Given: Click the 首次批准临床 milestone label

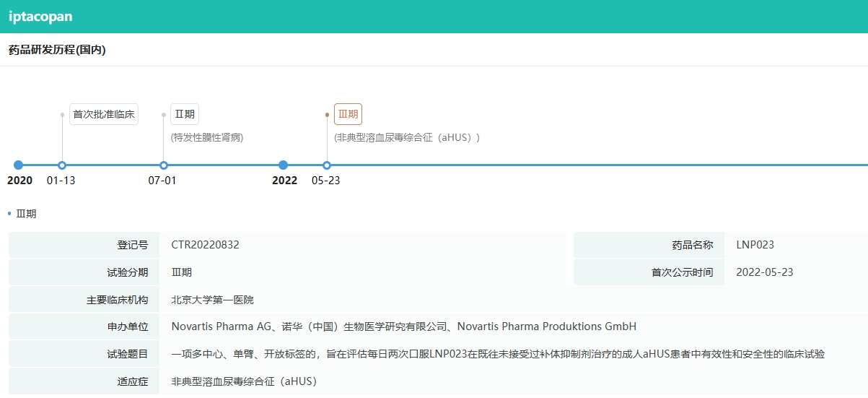Looking at the screenshot, I should 104,115.
